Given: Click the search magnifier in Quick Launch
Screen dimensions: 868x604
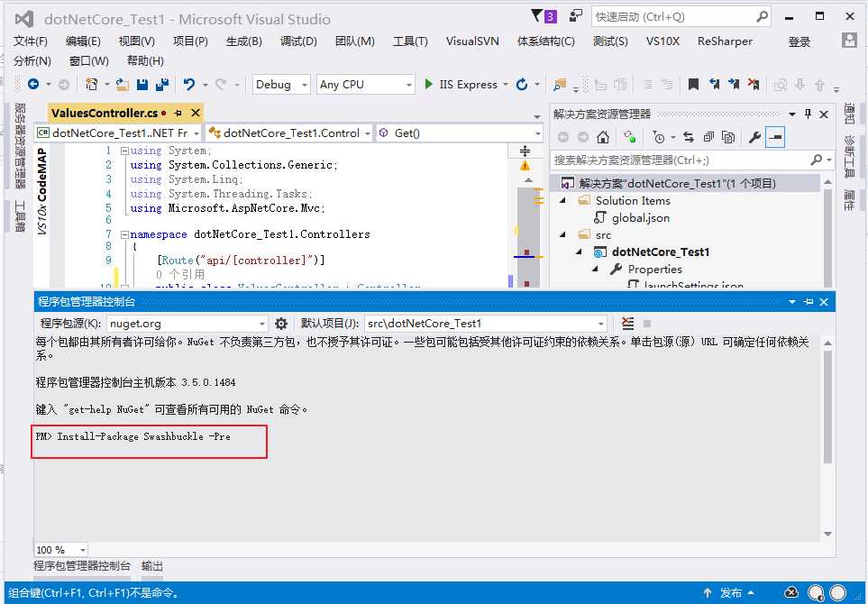Looking at the screenshot, I should click(x=763, y=16).
